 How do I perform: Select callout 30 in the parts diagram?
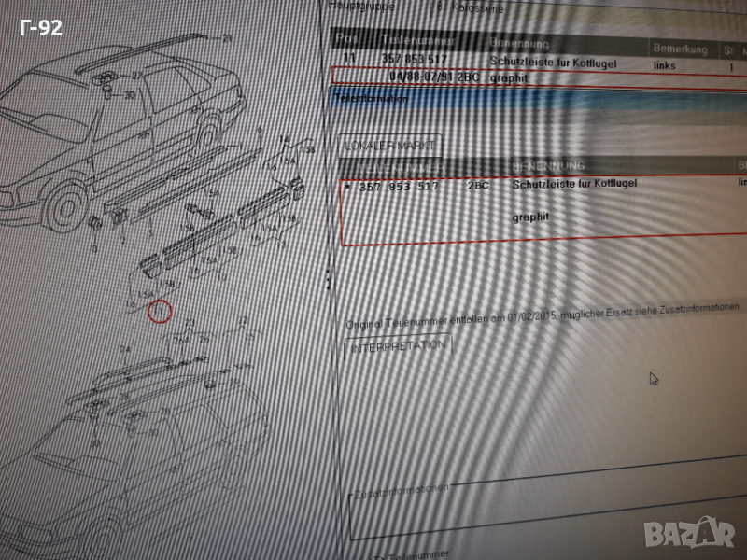click(129, 94)
